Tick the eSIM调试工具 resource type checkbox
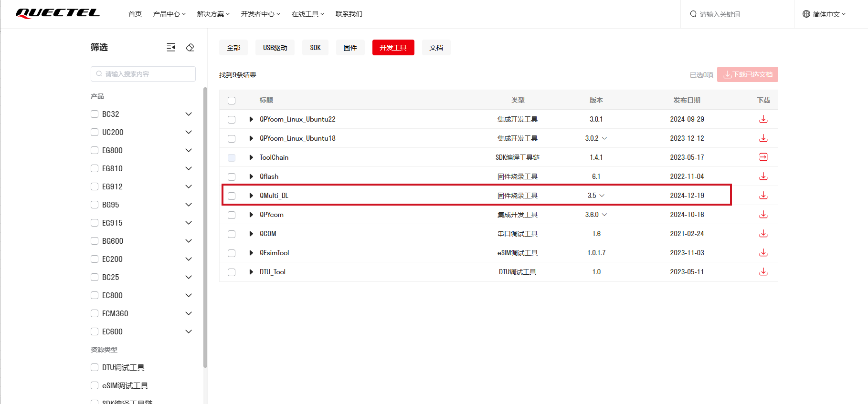 click(95, 385)
